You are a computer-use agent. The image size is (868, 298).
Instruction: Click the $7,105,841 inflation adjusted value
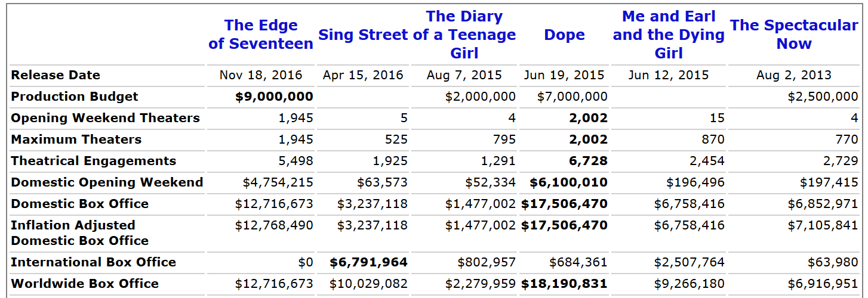coord(823,225)
